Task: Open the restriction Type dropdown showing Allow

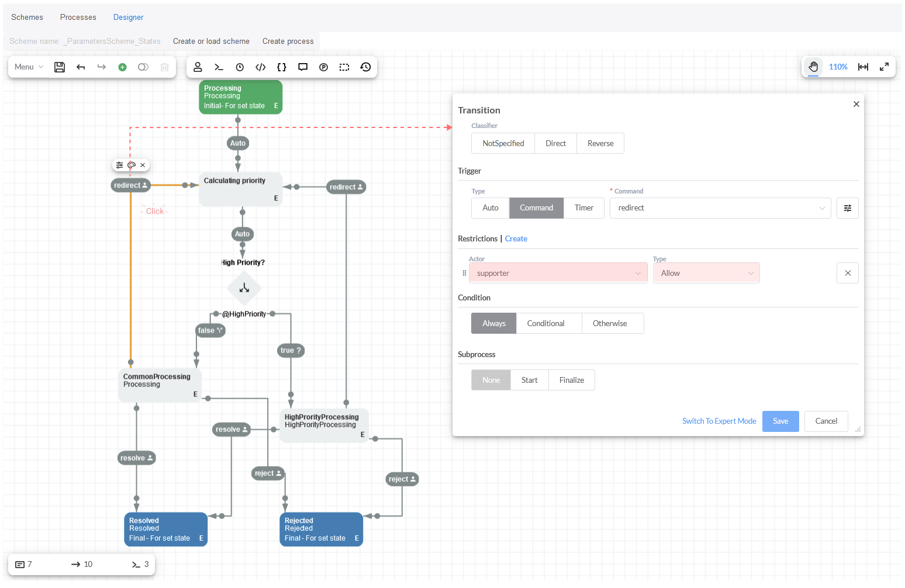Action: coord(706,273)
